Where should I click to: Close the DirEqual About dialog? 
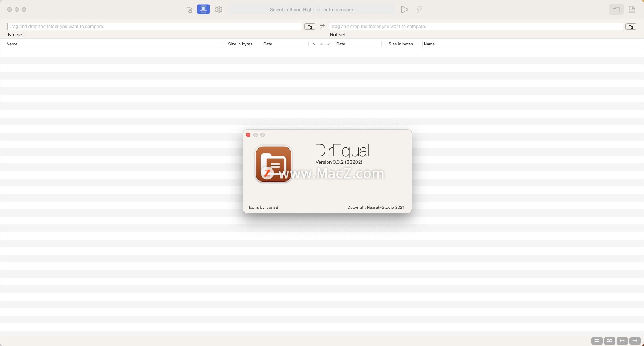pos(248,135)
